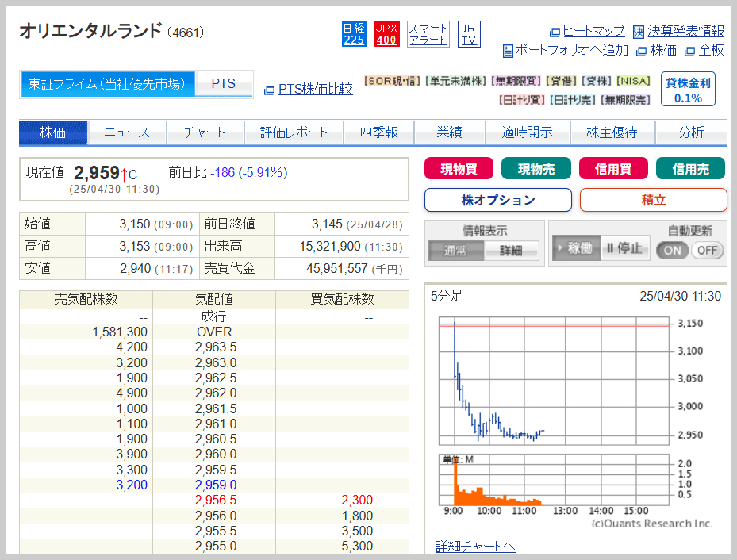The width and height of the screenshot is (737, 560).
Task: Click the 2,955.0 quote price
Action: (x=215, y=546)
